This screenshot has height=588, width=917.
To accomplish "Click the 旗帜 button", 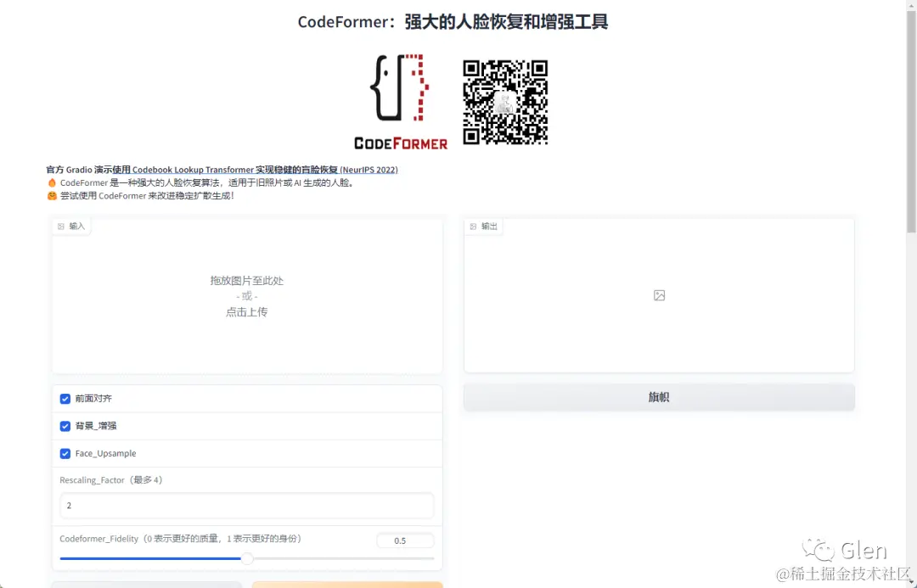I will tap(659, 396).
